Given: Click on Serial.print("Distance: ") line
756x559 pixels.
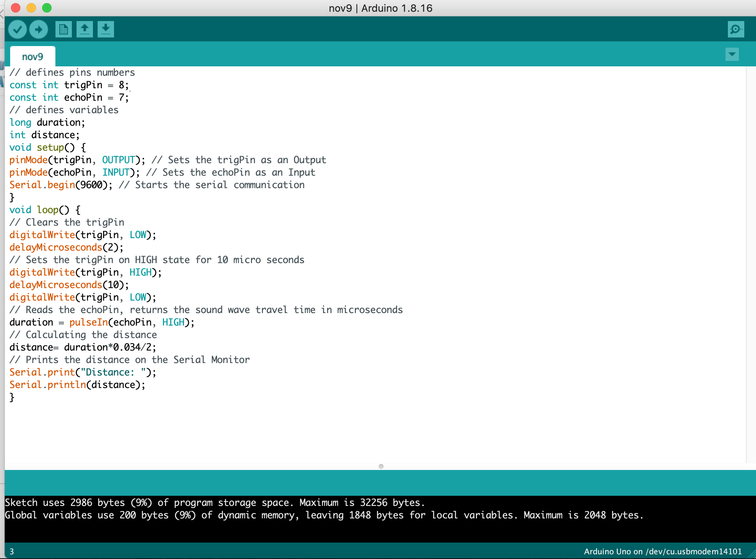Looking at the screenshot, I should click(83, 372).
